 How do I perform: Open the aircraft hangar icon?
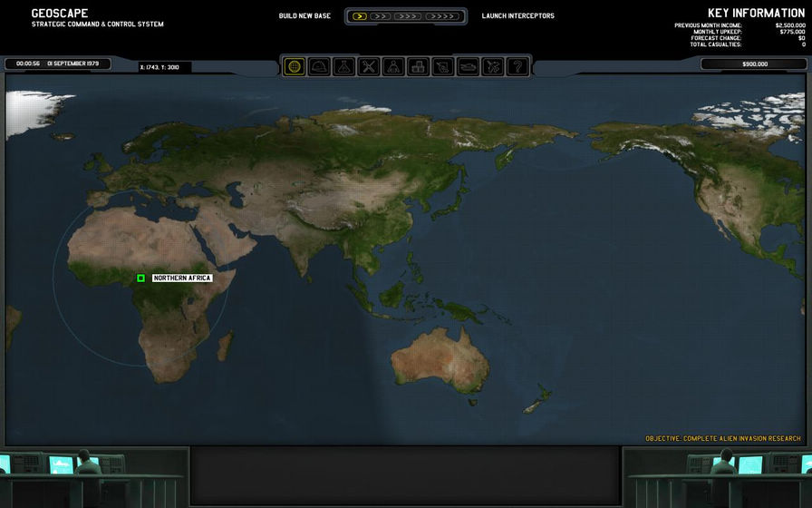pos(492,66)
